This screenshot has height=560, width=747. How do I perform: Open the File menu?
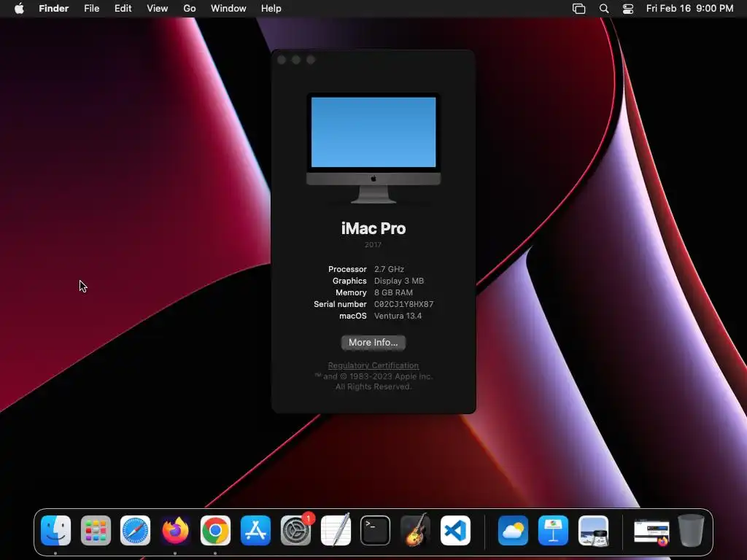(91, 9)
